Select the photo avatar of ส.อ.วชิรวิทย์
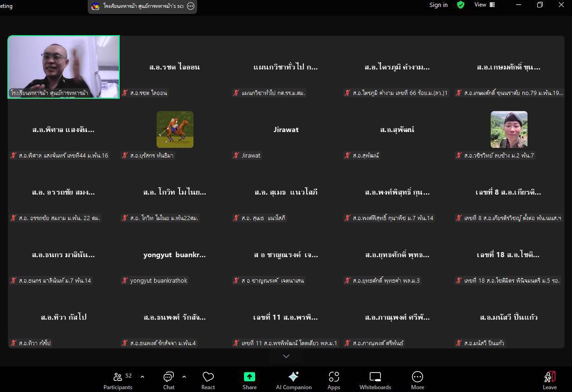 pyautogui.click(x=509, y=129)
